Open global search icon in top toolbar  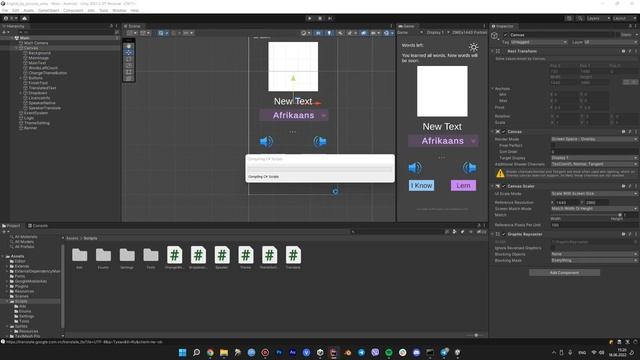click(580, 18)
